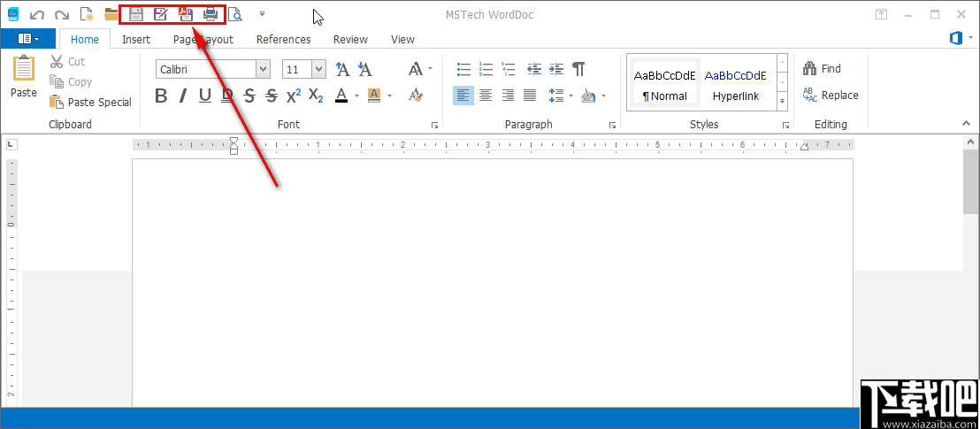
Task: Toggle Superscript X² formatting
Action: (294, 96)
